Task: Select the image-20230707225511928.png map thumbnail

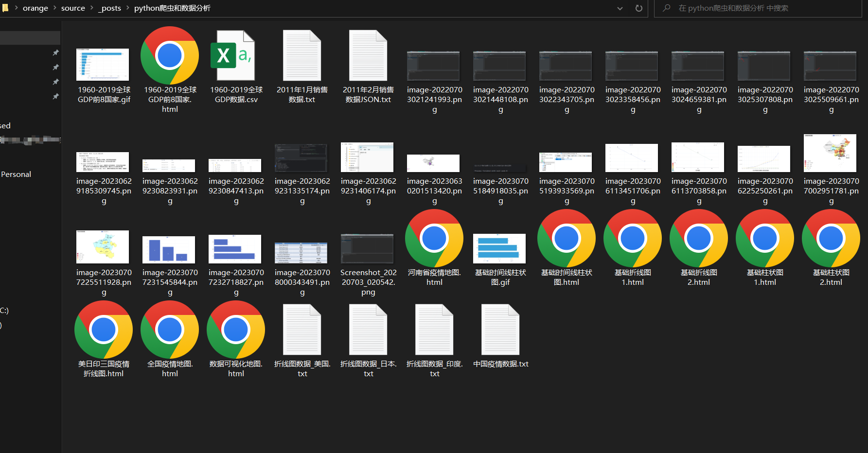Action: point(103,247)
